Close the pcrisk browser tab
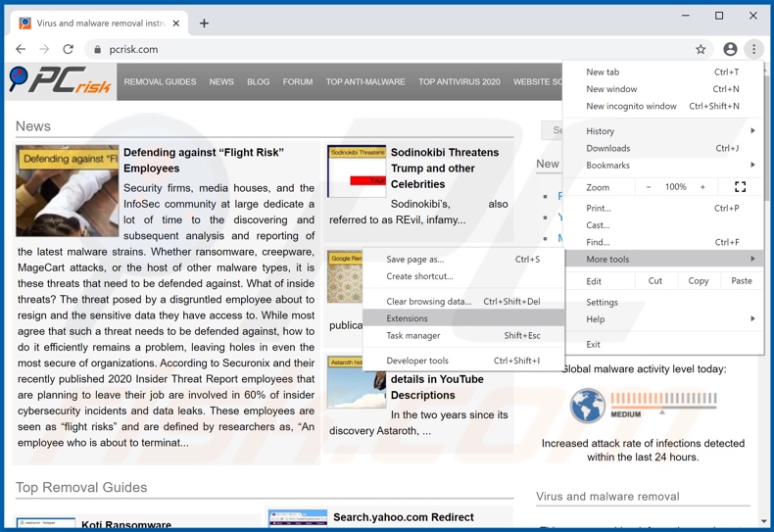Screen dimensions: 774x532 point(176,23)
